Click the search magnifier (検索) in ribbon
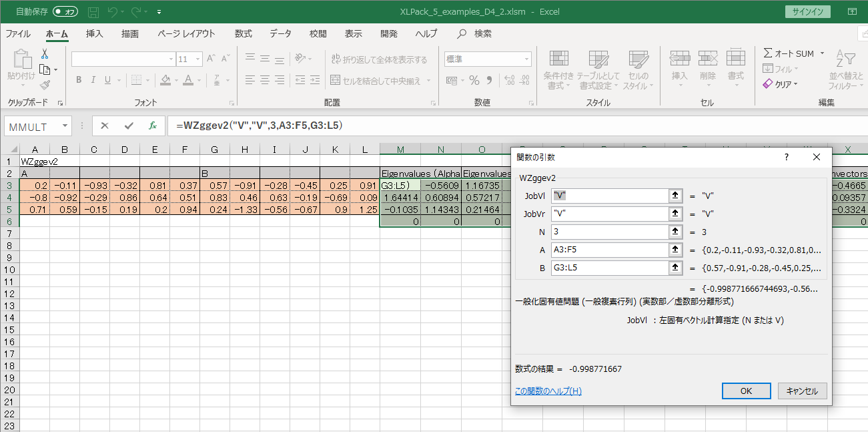 click(462, 33)
